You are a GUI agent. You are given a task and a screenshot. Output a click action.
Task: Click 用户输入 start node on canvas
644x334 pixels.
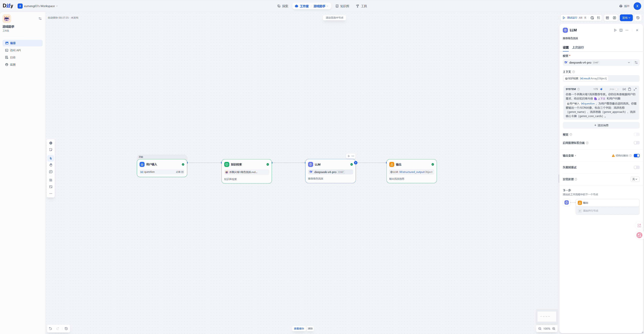click(x=162, y=168)
